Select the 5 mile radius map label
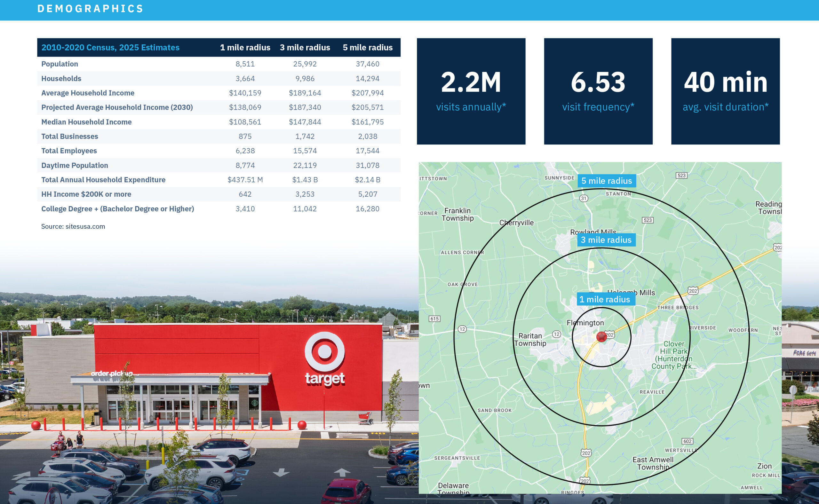 607,181
